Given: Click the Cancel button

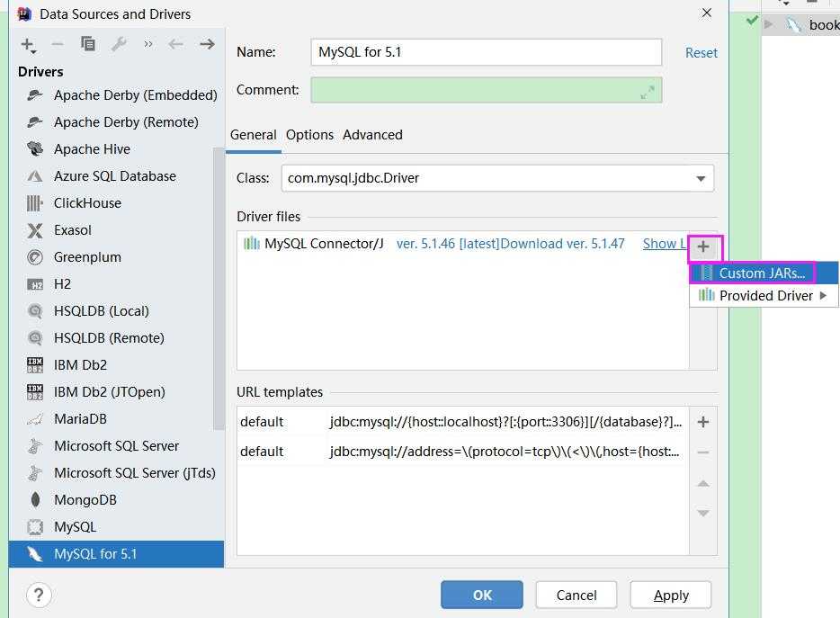Looking at the screenshot, I should tap(576, 595).
